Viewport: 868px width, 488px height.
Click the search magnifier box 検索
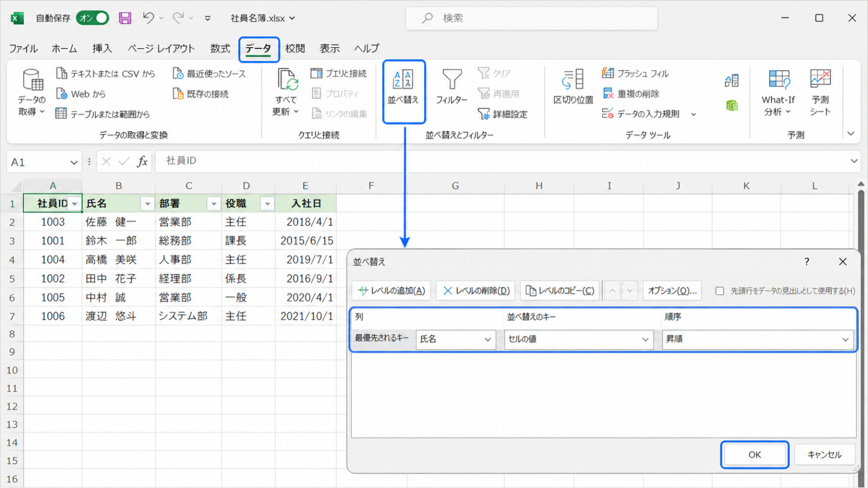point(532,18)
